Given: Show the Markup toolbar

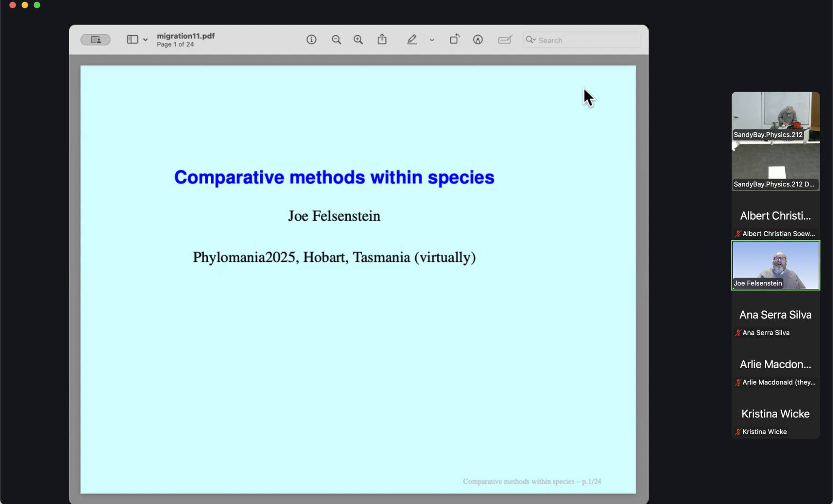Looking at the screenshot, I should pyautogui.click(x=478, y=40).
